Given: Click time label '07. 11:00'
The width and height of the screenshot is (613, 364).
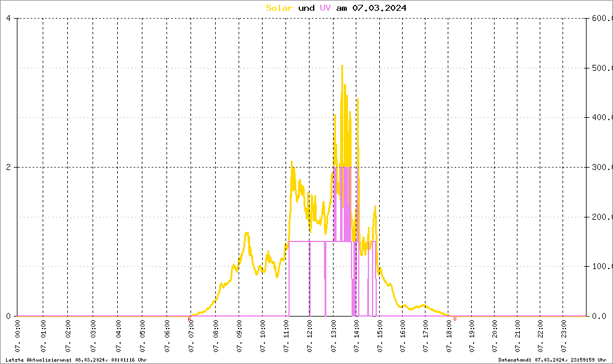Looking at the screenshot, I should tap(287, 336).
